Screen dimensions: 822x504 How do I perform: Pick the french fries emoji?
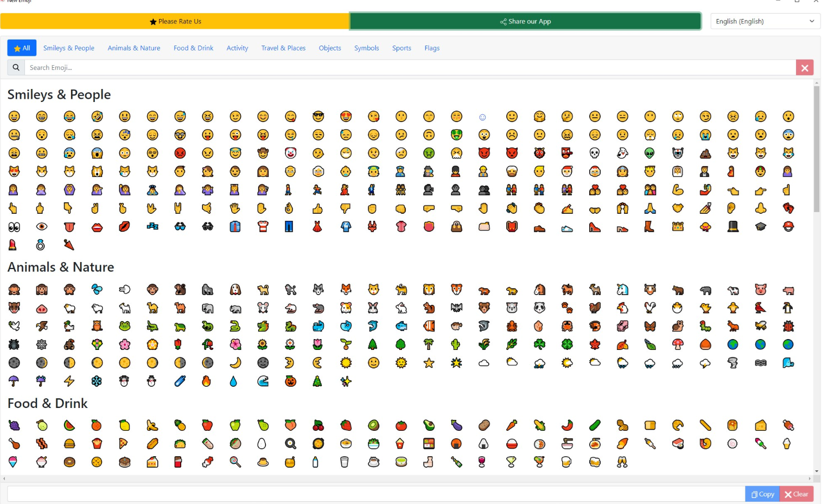pyautogui.click(x=97, y=444)
